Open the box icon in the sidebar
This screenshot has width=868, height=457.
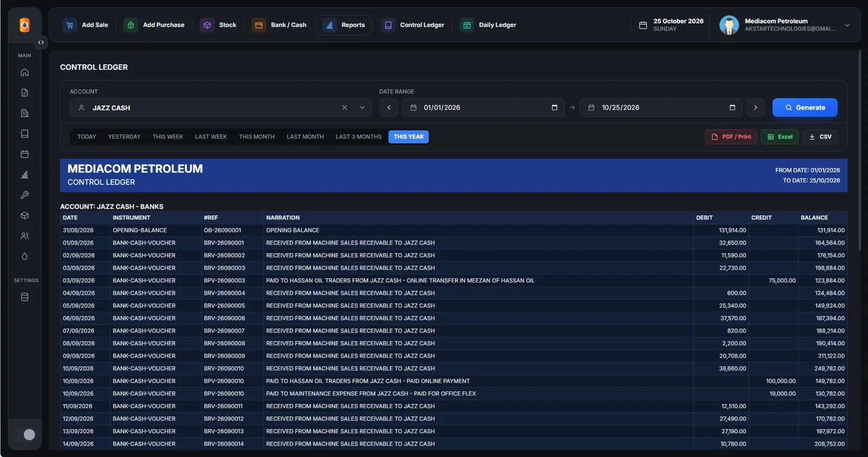tap(24, 216)
